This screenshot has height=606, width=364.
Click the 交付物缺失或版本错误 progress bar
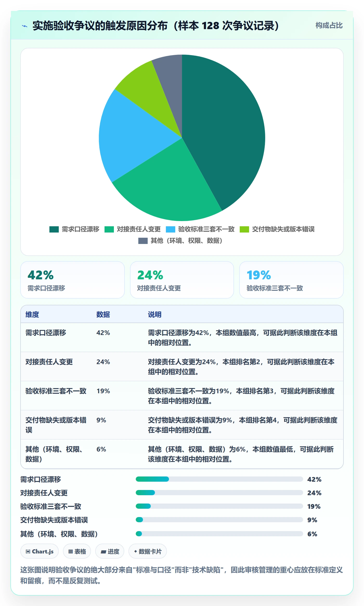pyautogui.click(x=219, y=520)
